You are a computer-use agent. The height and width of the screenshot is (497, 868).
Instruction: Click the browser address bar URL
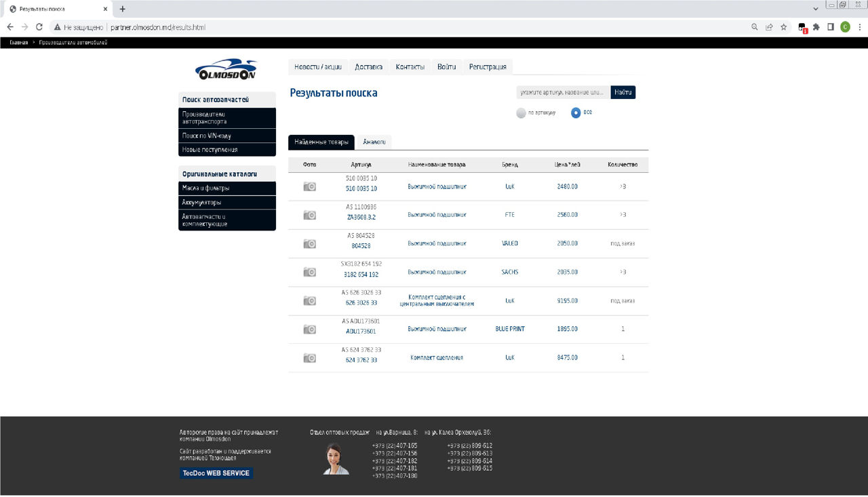coord(157,28)
